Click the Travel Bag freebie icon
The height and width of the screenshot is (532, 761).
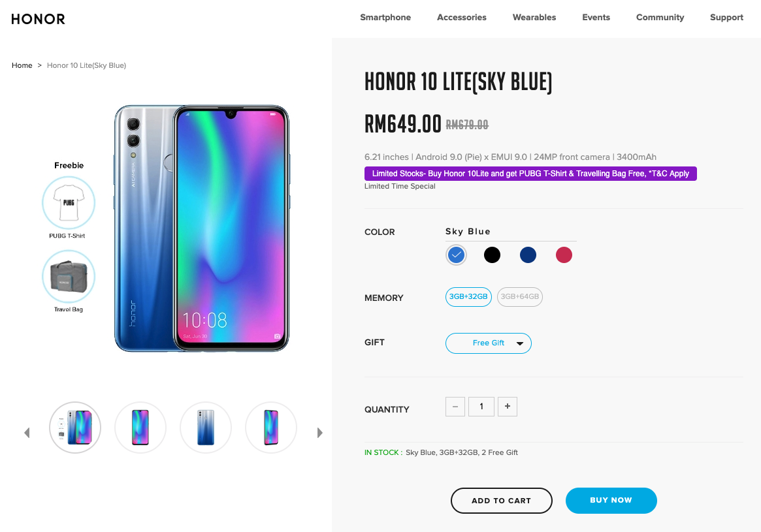pyautogui.click(x=69, y=276)
